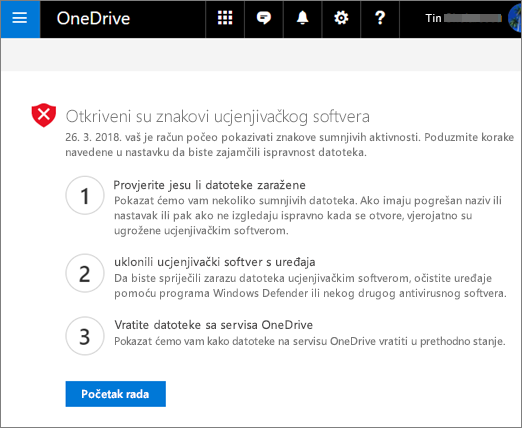Click the OneDrive title in header
This screenshot has height=428, width=522.
tap(93, 18)
